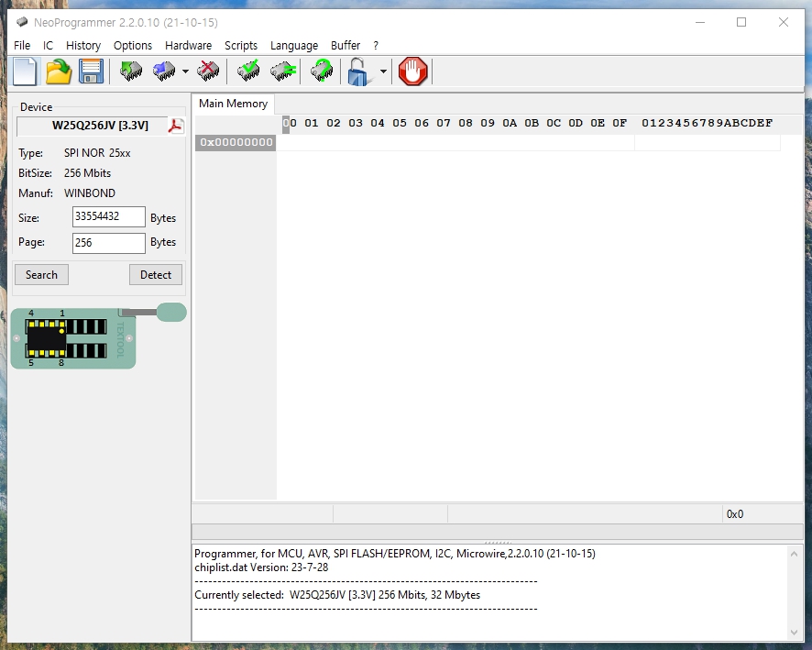Open the datasheet PDF icon beside W25Q256JV
This screenshot has height=650, width=812.
coord(175,126)
